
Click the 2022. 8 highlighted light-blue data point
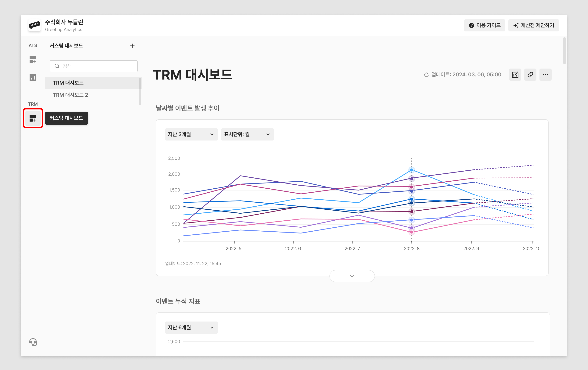[412, 170]
